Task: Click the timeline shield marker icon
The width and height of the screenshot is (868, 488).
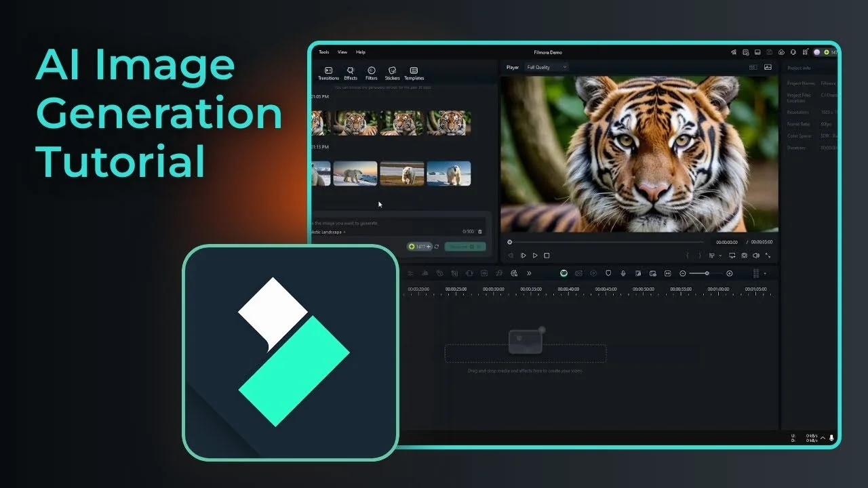Action: [x=608, y=273]
